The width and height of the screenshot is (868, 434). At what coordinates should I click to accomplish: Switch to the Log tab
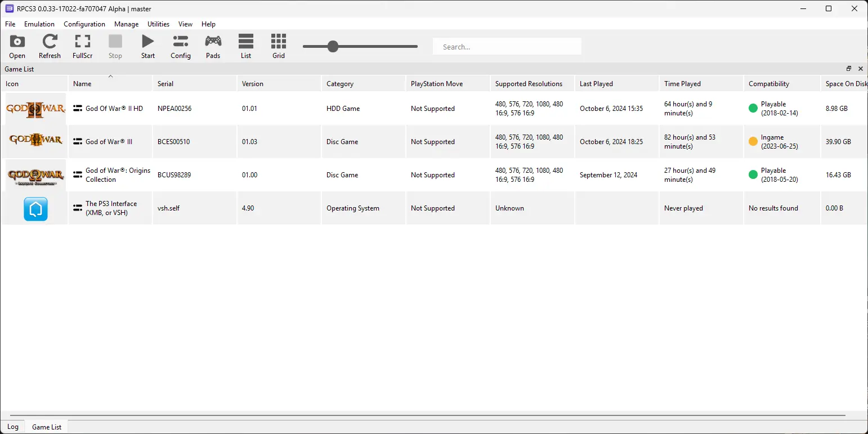(x=13, y=427)
